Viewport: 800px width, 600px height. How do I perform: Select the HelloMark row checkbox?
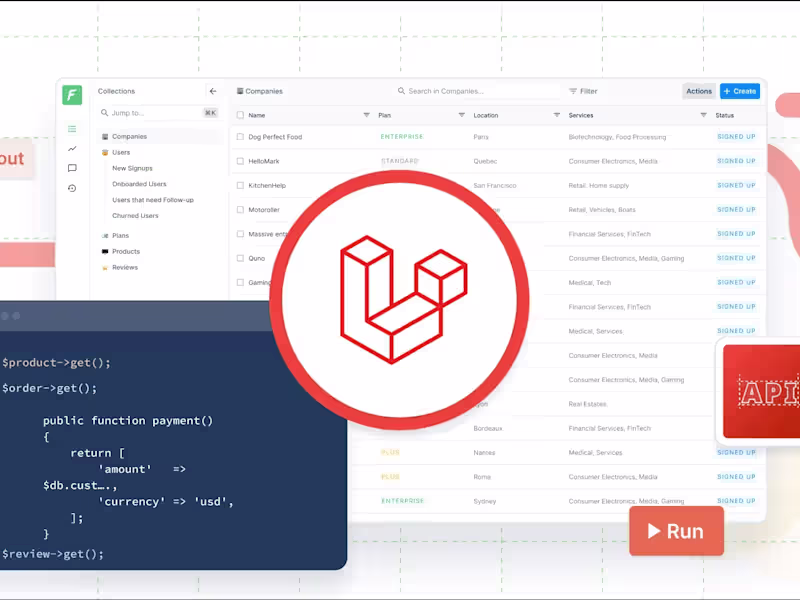click(x=240, y=162)
